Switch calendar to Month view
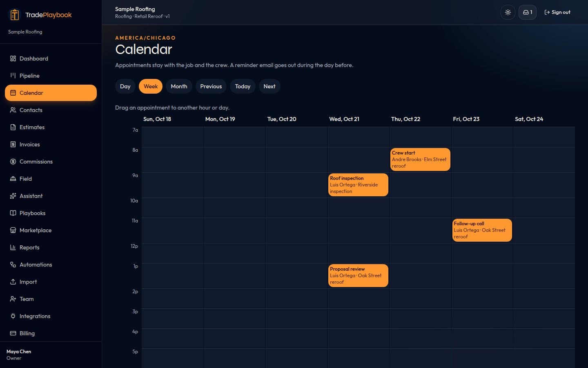The width and height of the screenshot is (588, 368). click(x=179, y=86)
